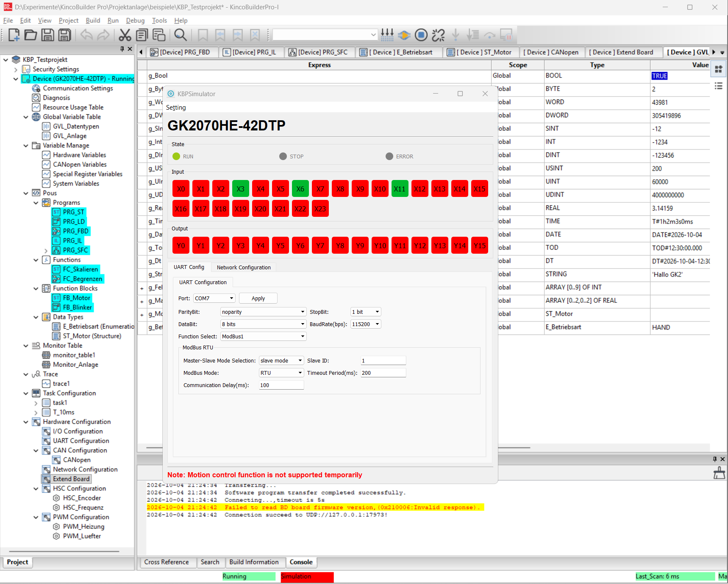Open the simulator Setting menu
Screen dimensions: 728x584
(x=176, y=108)
